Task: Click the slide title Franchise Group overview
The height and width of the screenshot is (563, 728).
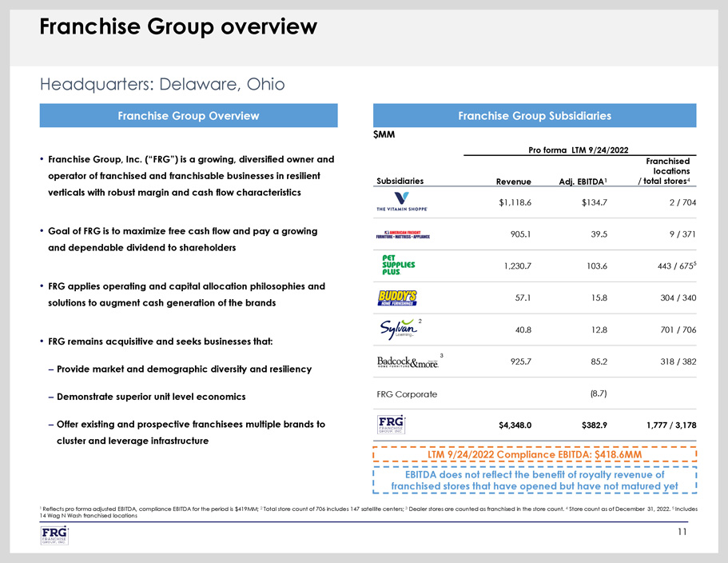Action: point(178,27)
